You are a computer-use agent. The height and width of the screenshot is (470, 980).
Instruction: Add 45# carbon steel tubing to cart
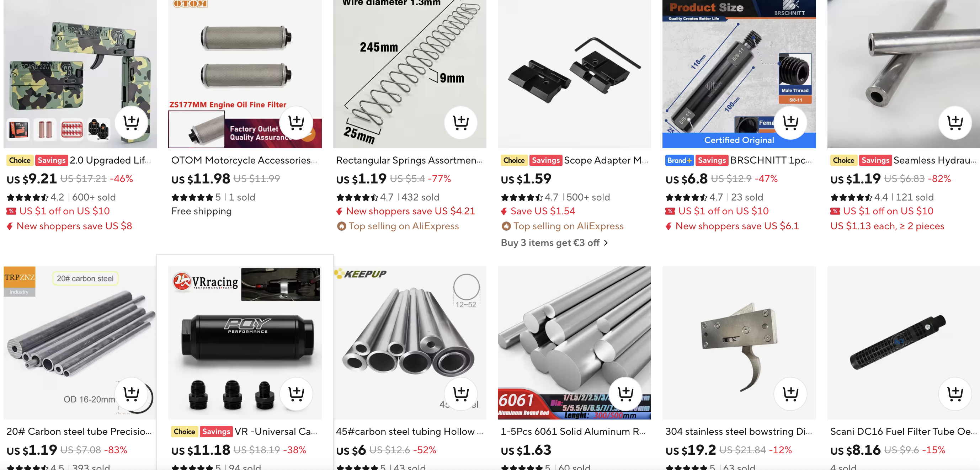click(x=461, y=394)
